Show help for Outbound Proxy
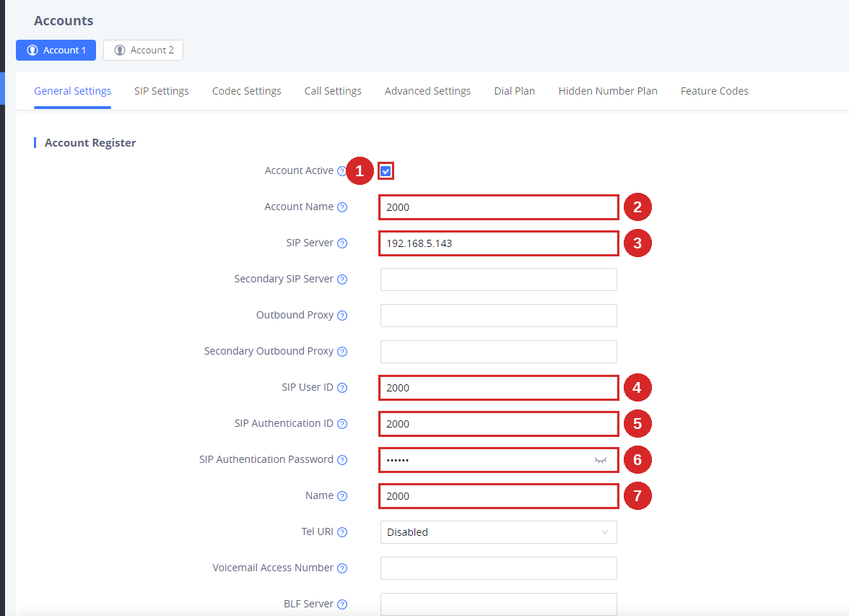 click(342, 316)
